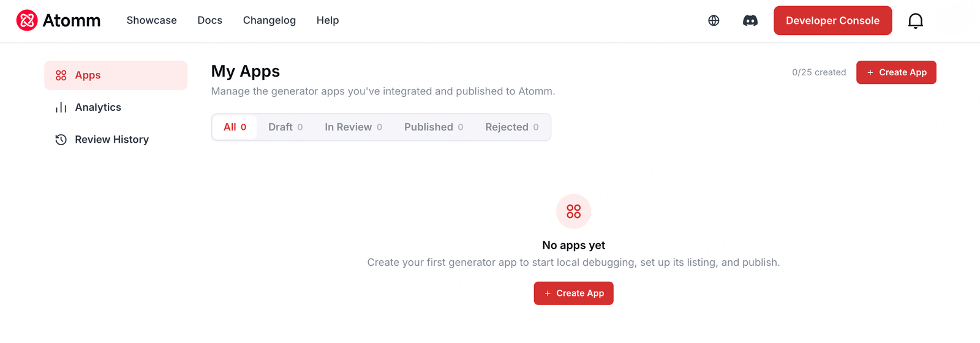Click the Atomm logo icon
This screenshot has height=343, width=980.
27,20
